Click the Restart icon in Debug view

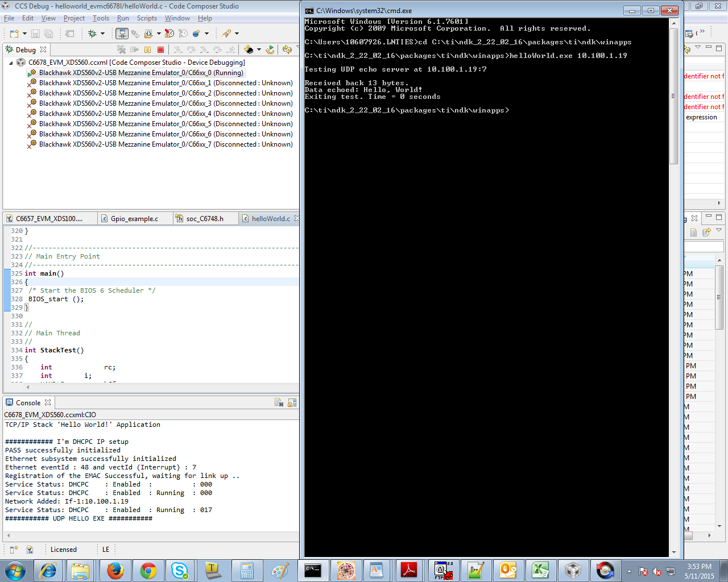click(x=270, y=50)
